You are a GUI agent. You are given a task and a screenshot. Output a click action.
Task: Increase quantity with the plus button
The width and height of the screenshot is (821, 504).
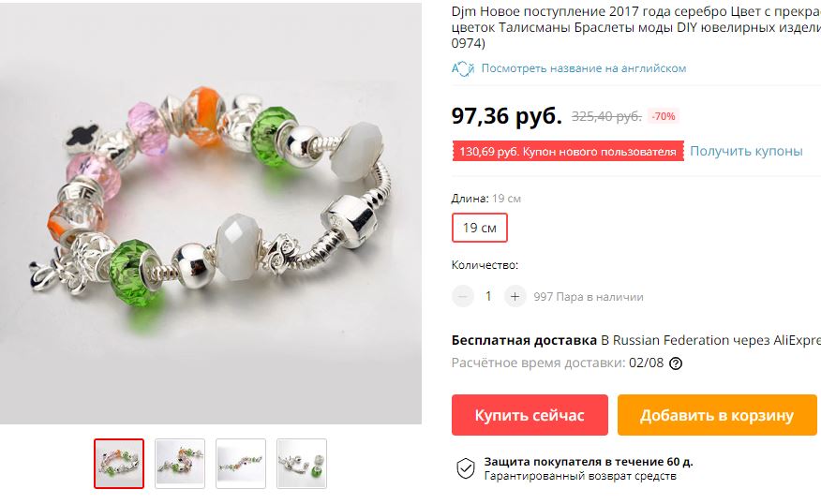515,297
